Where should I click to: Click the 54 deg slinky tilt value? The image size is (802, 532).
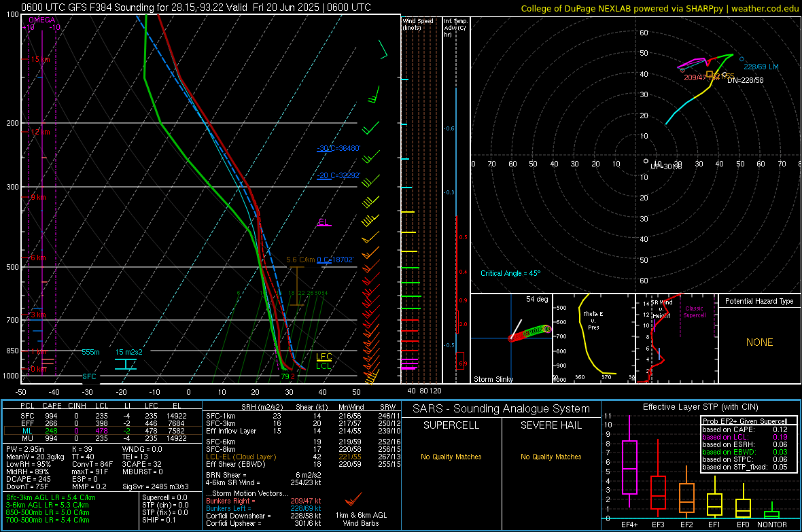click(x=537, y=299)
